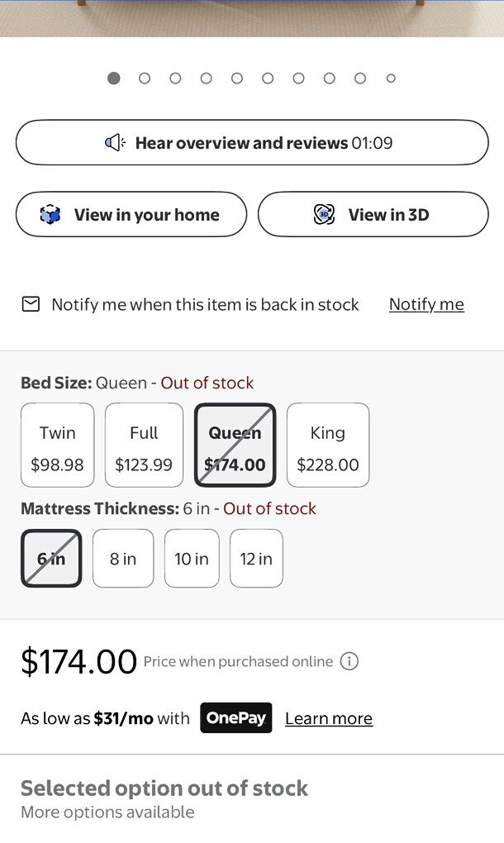Select Twin bed size option

click(57, 445)
